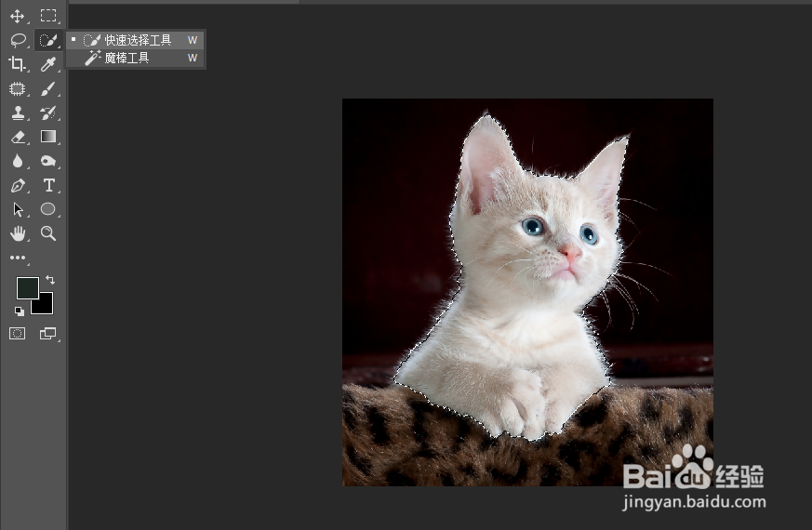Viewport: 812px width, 530px height.
Task: Choose 魔棒工具 from the flyout menu
Action: tap(136, 58)
